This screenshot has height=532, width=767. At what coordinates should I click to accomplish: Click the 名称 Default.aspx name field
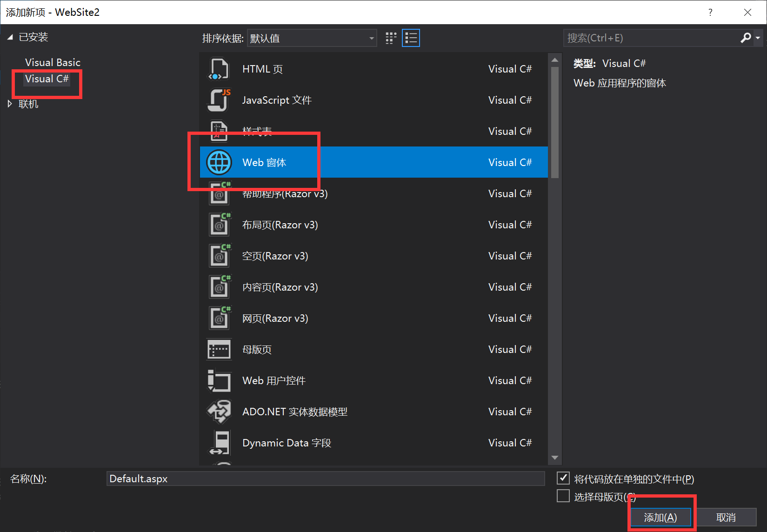[x=326, y=479]
